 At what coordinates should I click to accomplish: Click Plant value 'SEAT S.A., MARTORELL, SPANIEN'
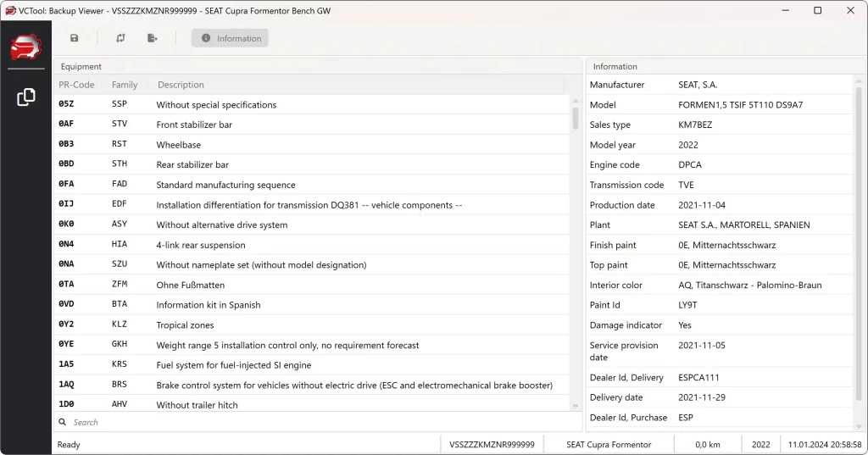(744, 225)
